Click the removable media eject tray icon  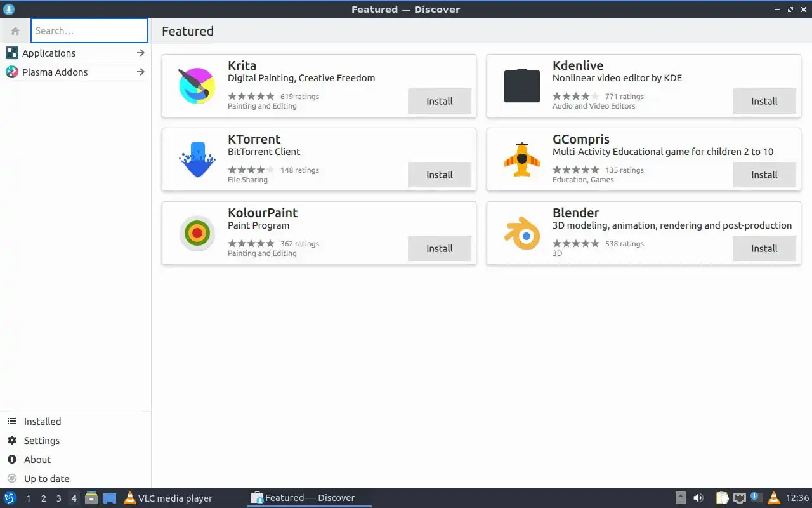click(x=681, y=498)
